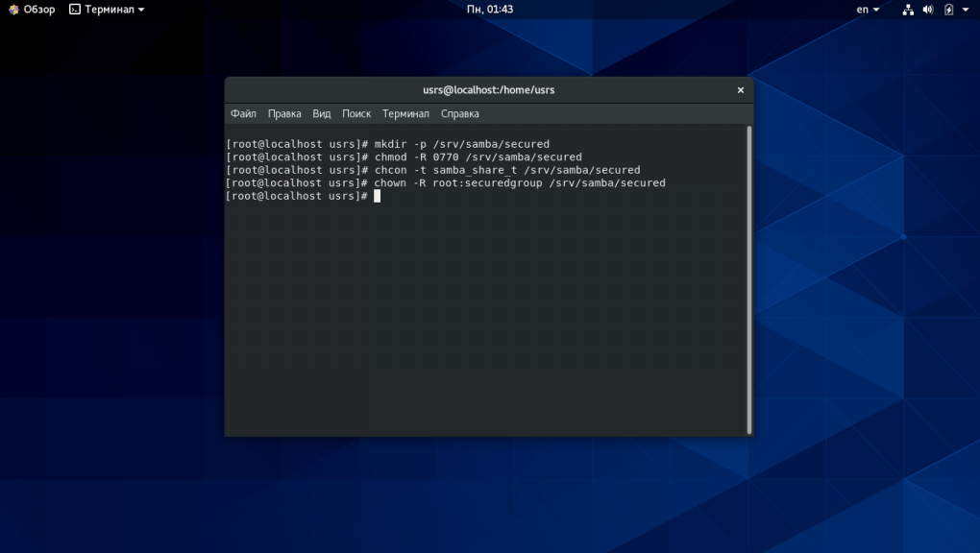Click the volume speaker icon
980x553 pixels.
click(928, 10)
